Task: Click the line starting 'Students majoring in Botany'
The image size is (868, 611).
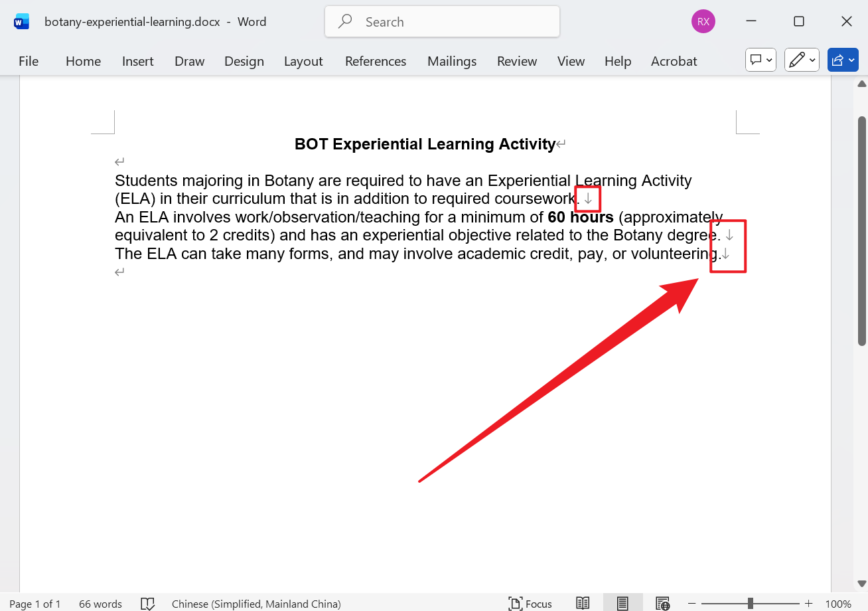Action: click(403, 181)
